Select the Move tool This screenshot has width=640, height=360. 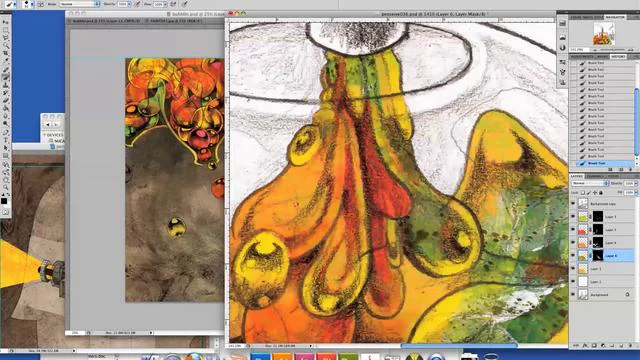coord(5,22)
